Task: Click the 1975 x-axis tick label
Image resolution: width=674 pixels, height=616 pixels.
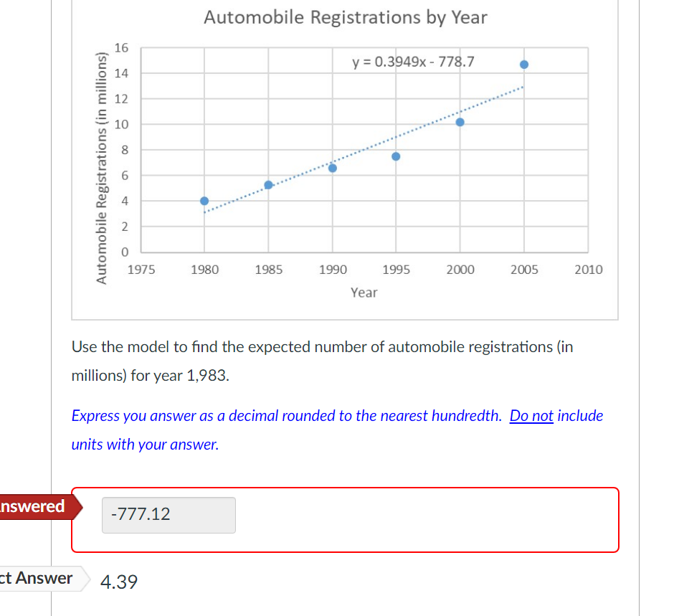Action: [141, 270]
